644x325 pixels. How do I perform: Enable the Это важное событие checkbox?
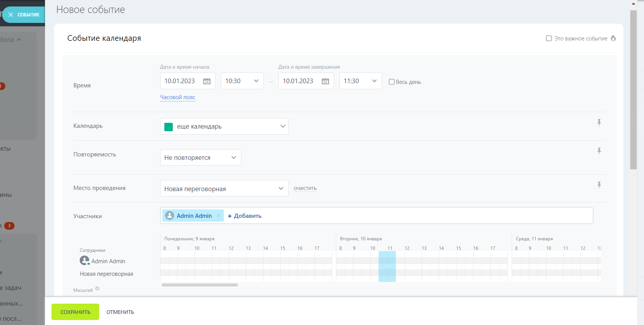coord(549,39)
